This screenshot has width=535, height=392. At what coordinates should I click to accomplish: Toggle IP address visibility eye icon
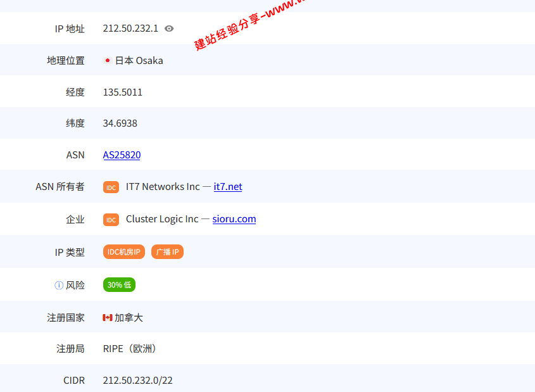point(169,28)
